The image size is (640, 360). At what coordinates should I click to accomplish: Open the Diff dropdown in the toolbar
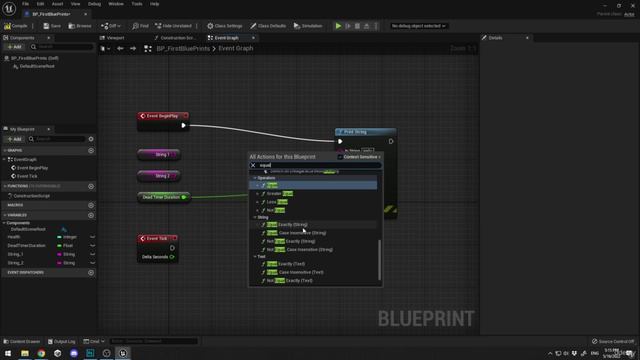pyautogui.click(x=111, y=26)
